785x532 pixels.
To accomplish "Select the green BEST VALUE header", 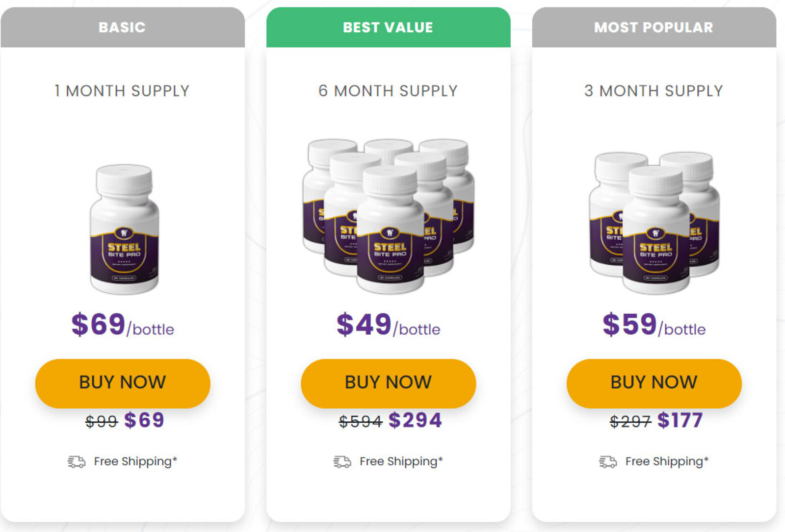I will coord(388,27).
